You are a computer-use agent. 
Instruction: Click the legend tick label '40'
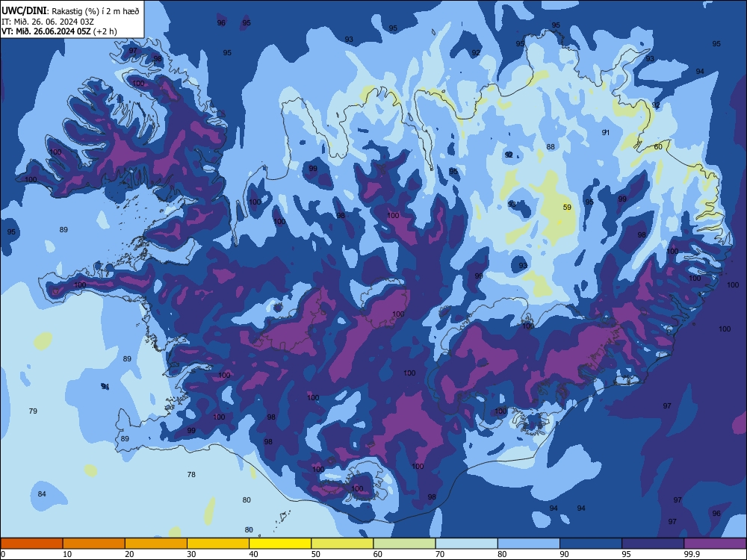[x=254, y=554]
